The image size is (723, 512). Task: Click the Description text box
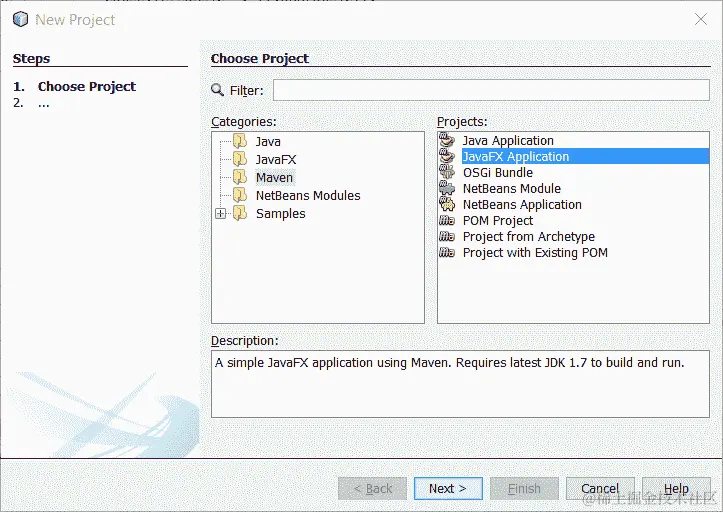click(460, 384)
